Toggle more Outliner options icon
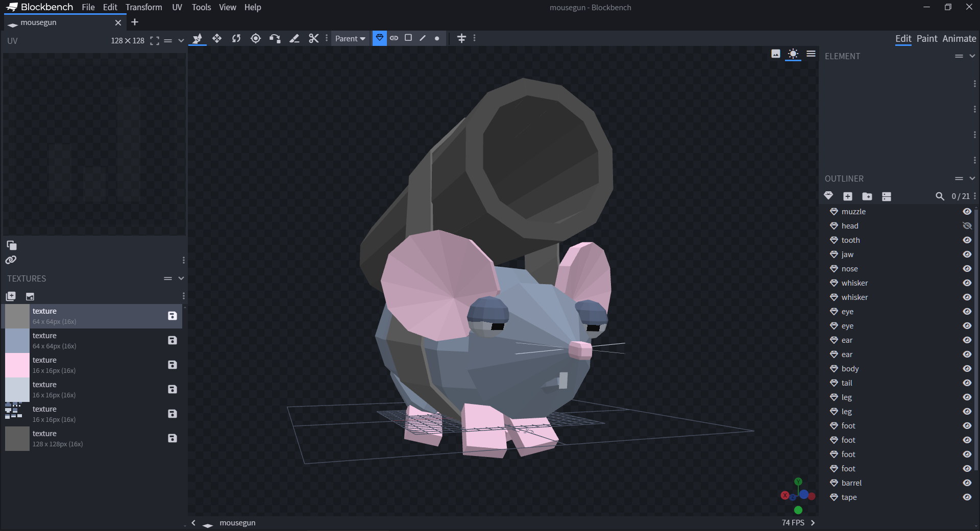The image size is (980, 531). click(x=887, y=196)
